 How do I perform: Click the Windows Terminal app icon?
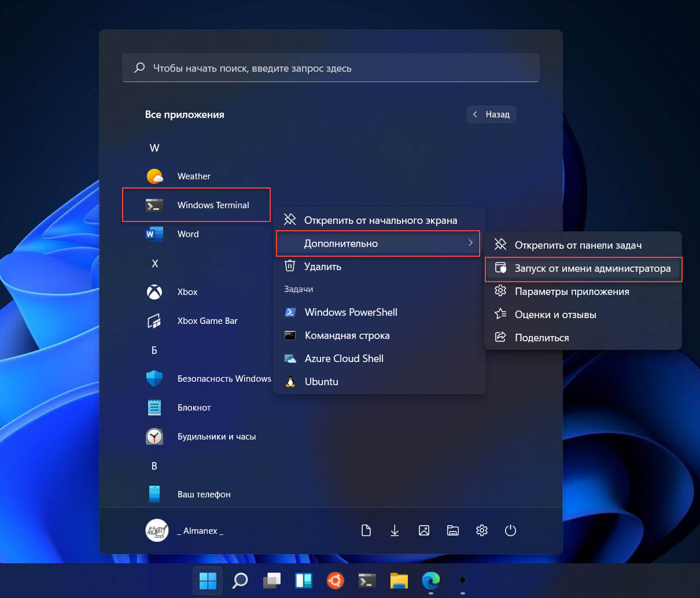(154, 205)
